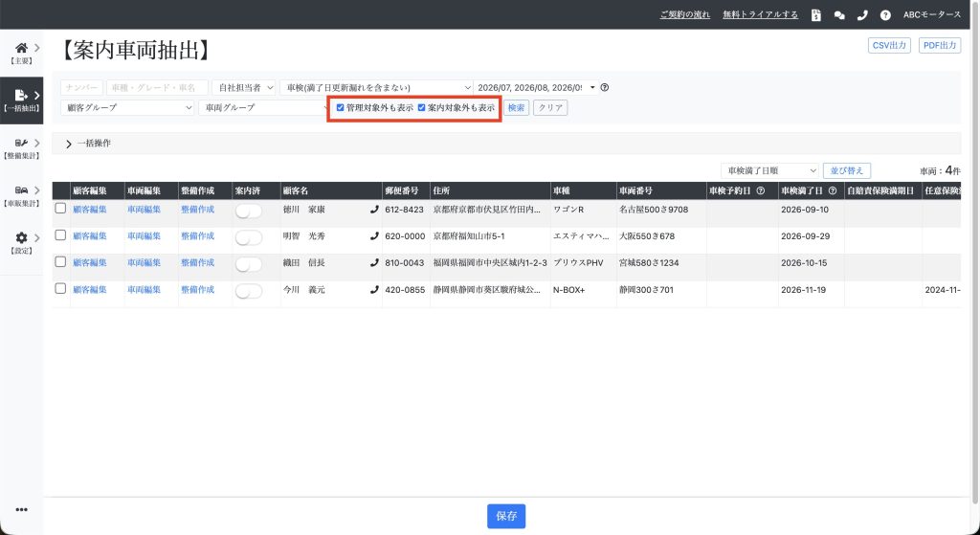Open the 無料トライアルする link

point(761,15)
